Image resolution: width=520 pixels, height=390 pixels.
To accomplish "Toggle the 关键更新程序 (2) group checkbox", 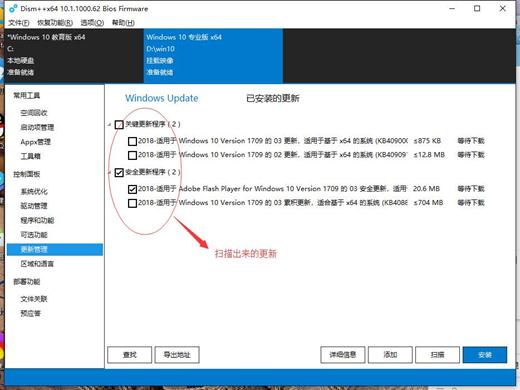I will pos(119,125).
